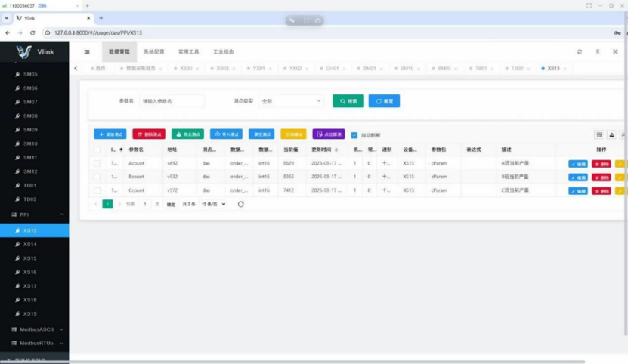Collapse the PPI group in sidebar
This screenshot has height=364, width=628.
[x=35, y=214]
